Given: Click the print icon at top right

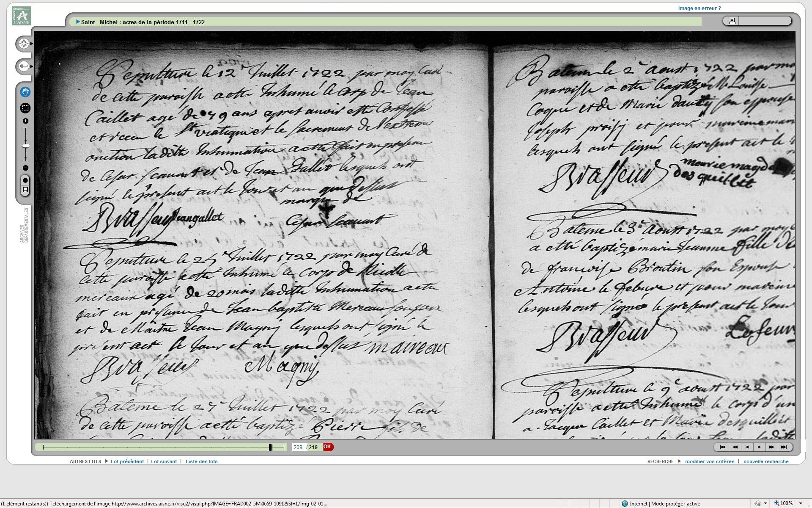Looking at the screenshot, I should point(732,21).
